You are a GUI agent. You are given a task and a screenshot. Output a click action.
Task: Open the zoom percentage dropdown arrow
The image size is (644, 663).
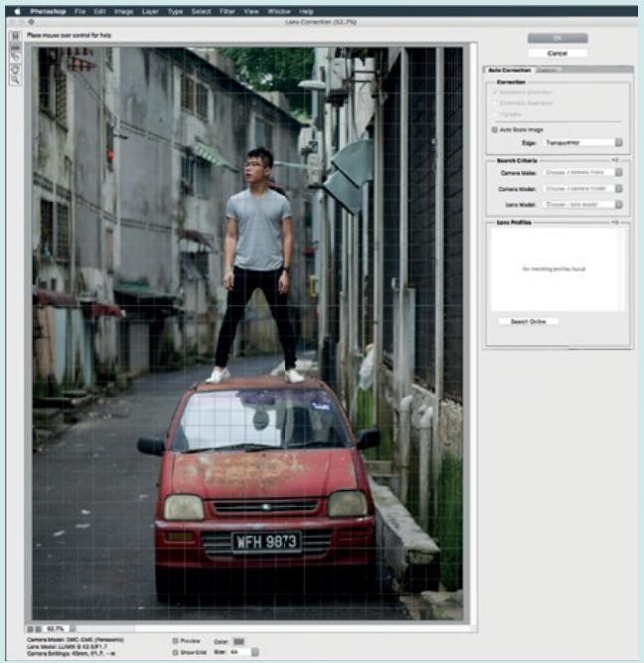73,629
